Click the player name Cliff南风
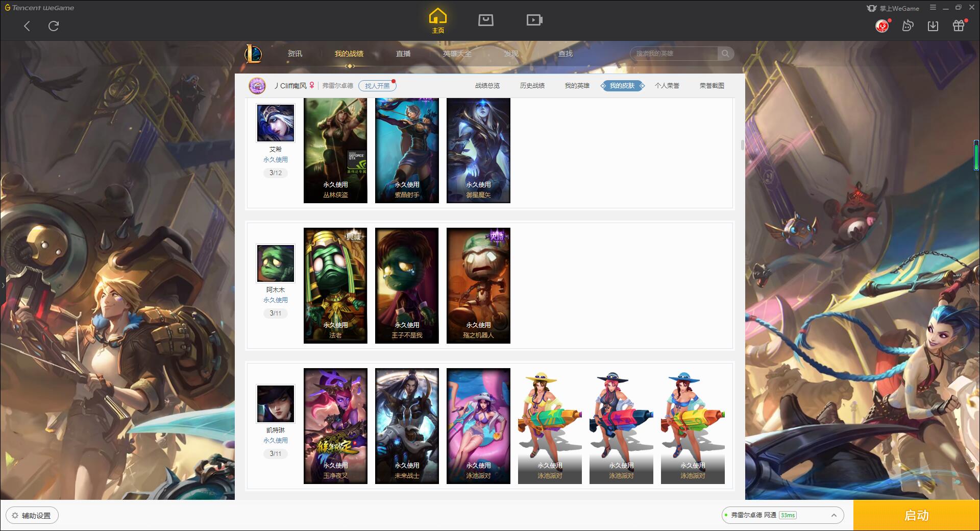Image resolution: width=980 pixels, height=531 pixels. click(291, 86)
